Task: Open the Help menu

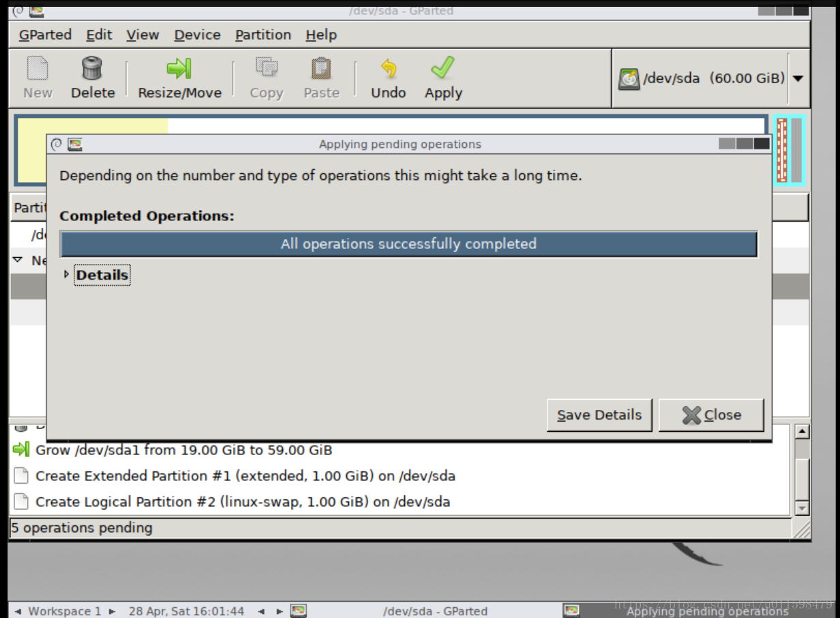Action: 321,35
